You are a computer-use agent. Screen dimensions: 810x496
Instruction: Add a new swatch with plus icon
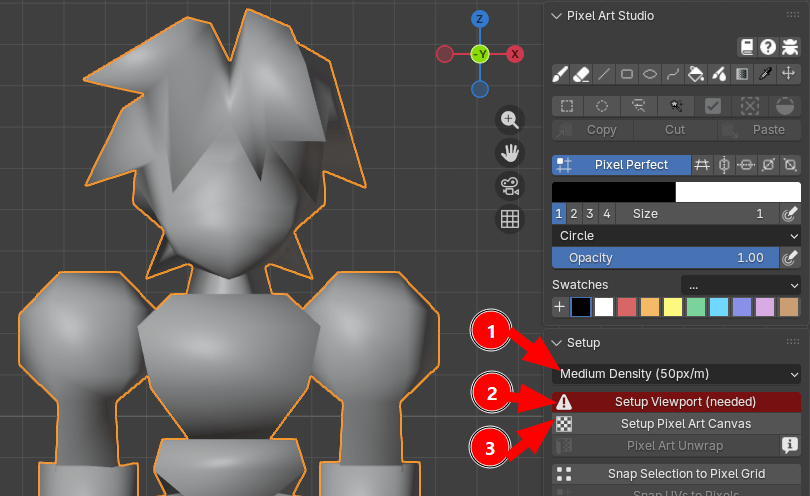pyautogui.click(x=559, y=307)
